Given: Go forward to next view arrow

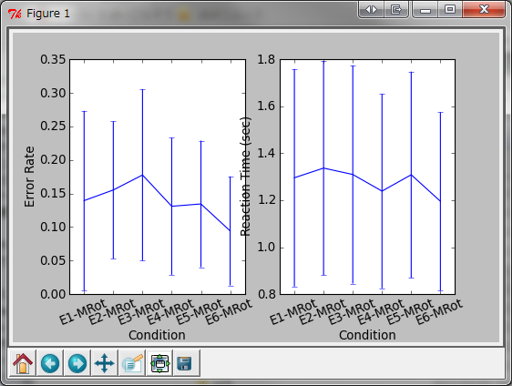Looking at the screenshot, I should tap(77, 363).
